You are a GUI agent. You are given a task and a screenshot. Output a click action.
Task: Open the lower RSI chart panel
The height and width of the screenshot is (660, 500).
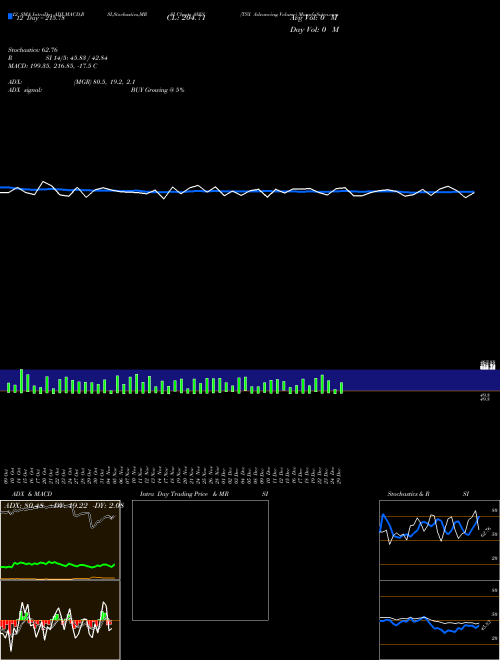[x=439, y=620]
